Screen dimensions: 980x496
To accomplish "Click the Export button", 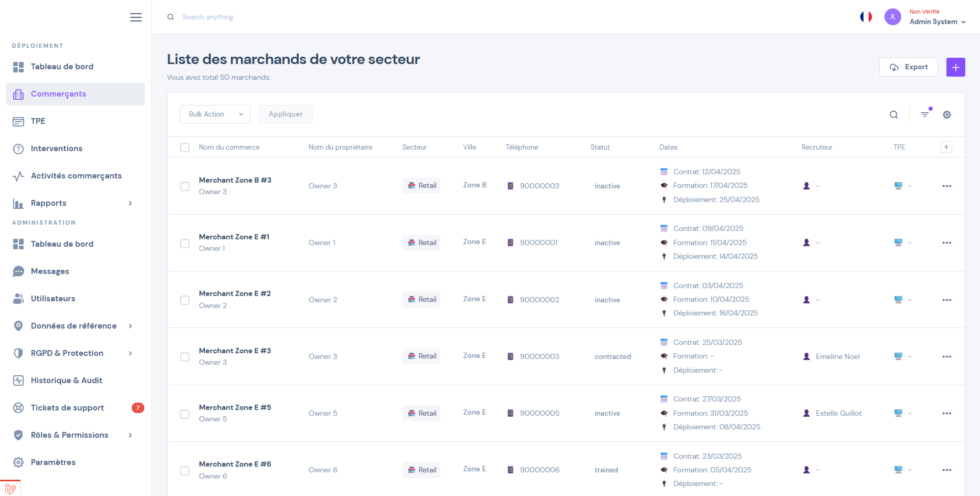I will tap(908, 67).
